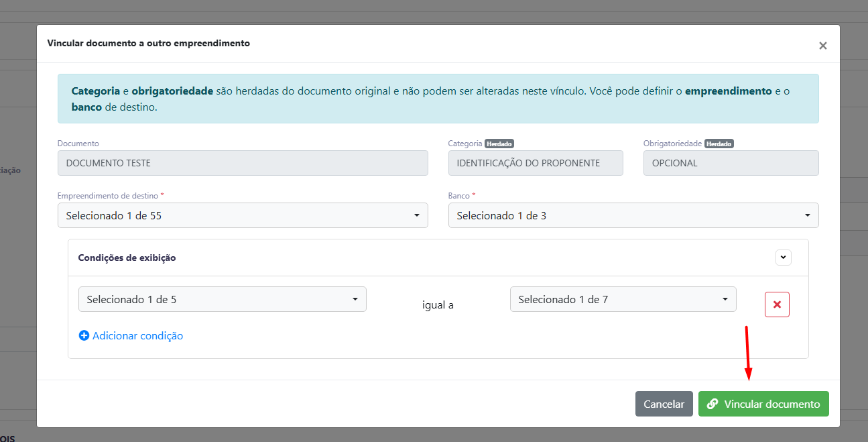This screenshot has height=442, width=868.
Task: Collapse the Condições de exibição panel
Action: coord(784,258)
